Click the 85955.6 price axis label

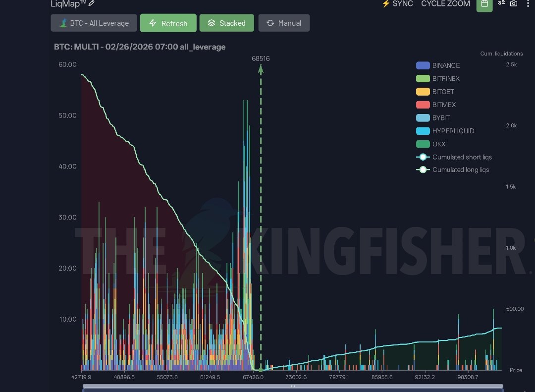[382, 377]
